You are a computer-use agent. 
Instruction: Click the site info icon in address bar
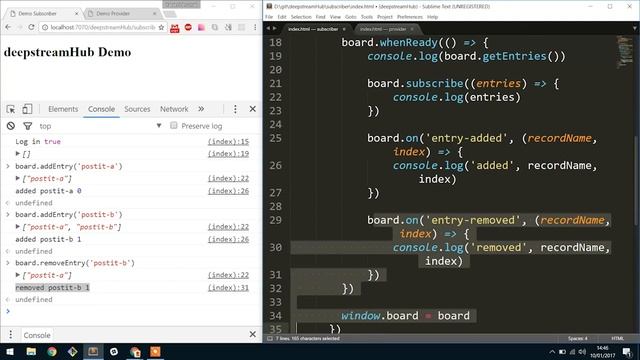pyautogui.click(x=45, y=27)
